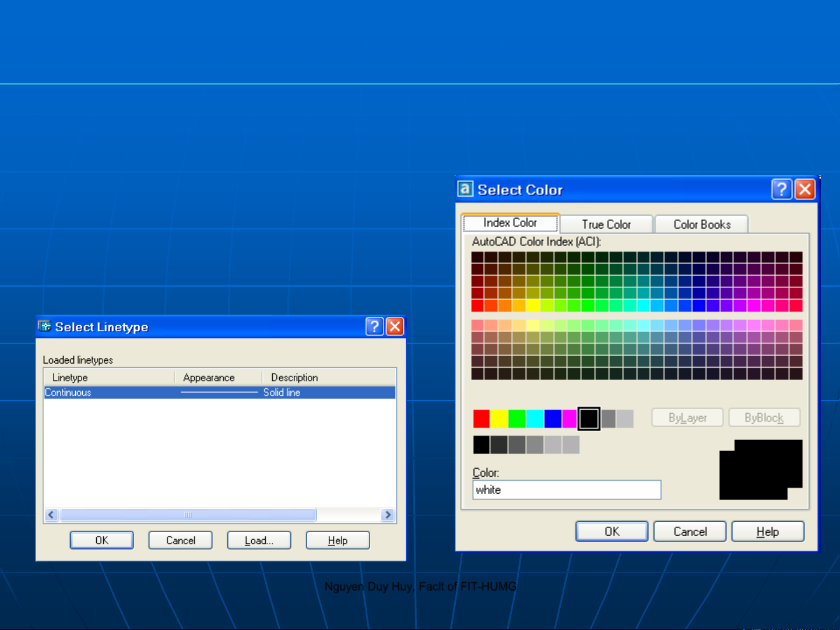Pick the yellow standard color swatch
The image size is (840, 630).
click(499, 418)
